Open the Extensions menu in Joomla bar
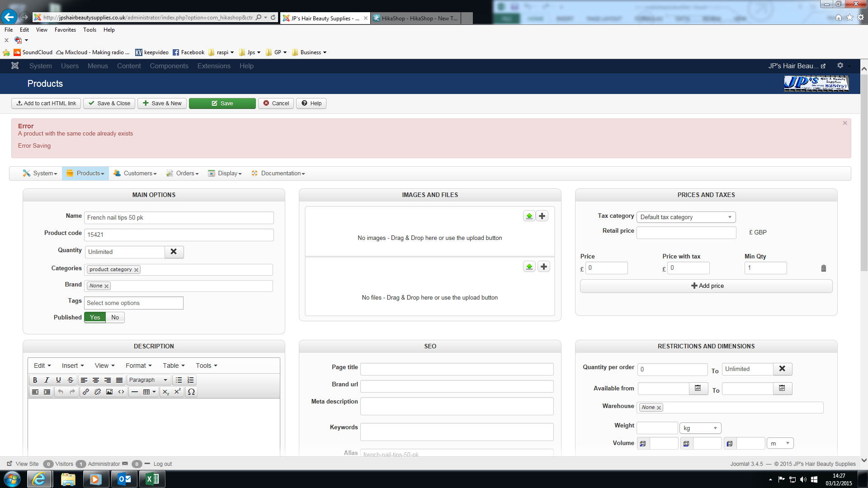The width and height of the screenshot is (868, 488). pyautogui.click(x=213, y=66)
